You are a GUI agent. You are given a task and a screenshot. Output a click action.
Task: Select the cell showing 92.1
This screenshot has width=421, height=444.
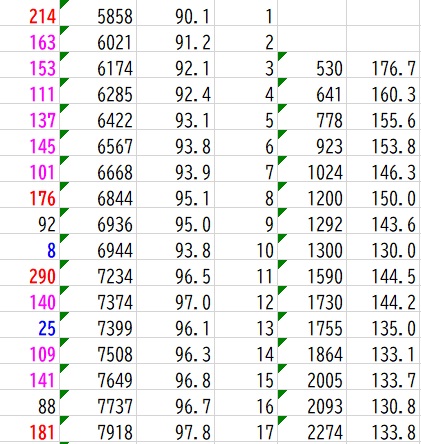[175, 65]
